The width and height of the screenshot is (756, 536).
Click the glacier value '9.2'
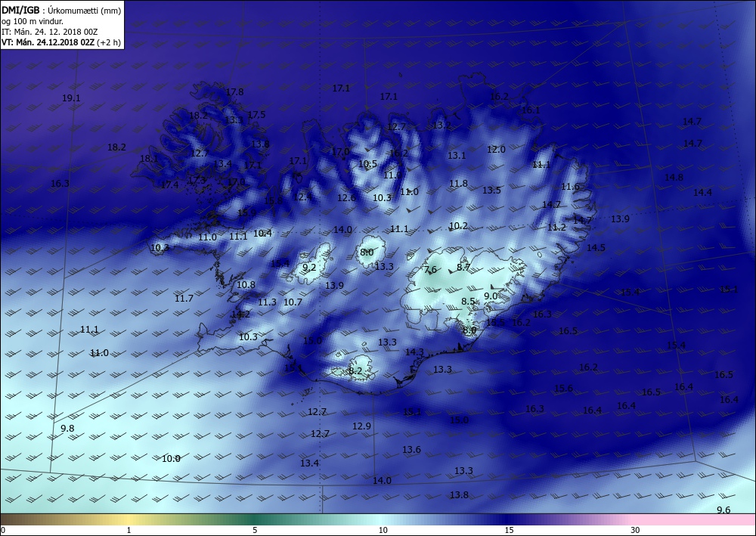tap(309, 267)
